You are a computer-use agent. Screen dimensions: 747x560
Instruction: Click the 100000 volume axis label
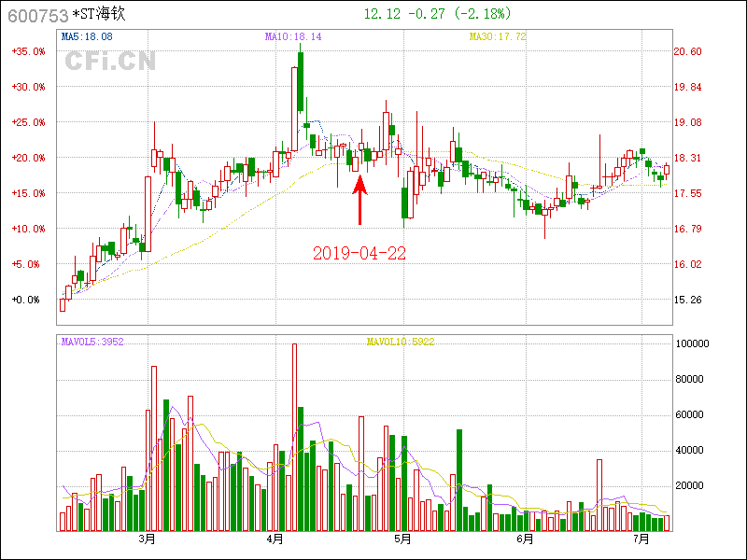pyautogui.click(x=692, y=344)
